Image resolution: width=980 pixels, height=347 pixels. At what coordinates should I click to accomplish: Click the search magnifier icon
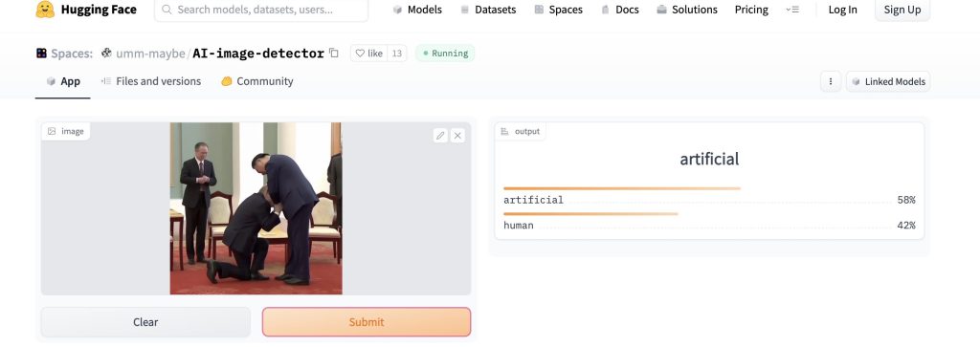click(x=167, y=10)
